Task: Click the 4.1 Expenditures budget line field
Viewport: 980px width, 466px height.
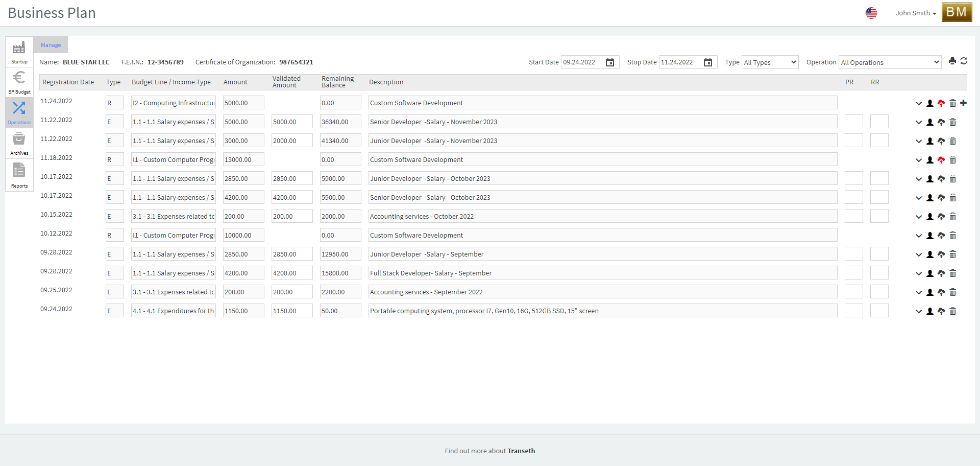Action: pos(174,311)
